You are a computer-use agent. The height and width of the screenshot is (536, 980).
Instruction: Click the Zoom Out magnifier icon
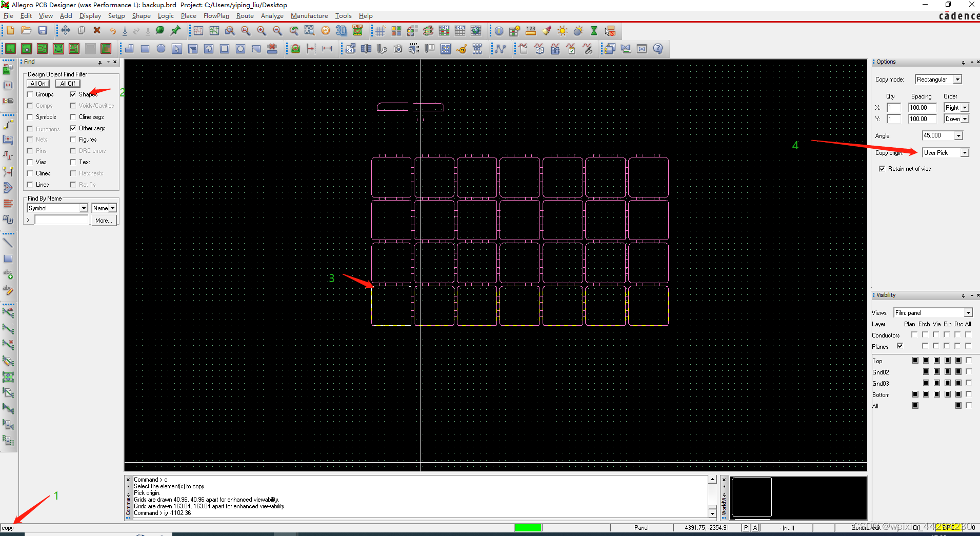point(277,31)
